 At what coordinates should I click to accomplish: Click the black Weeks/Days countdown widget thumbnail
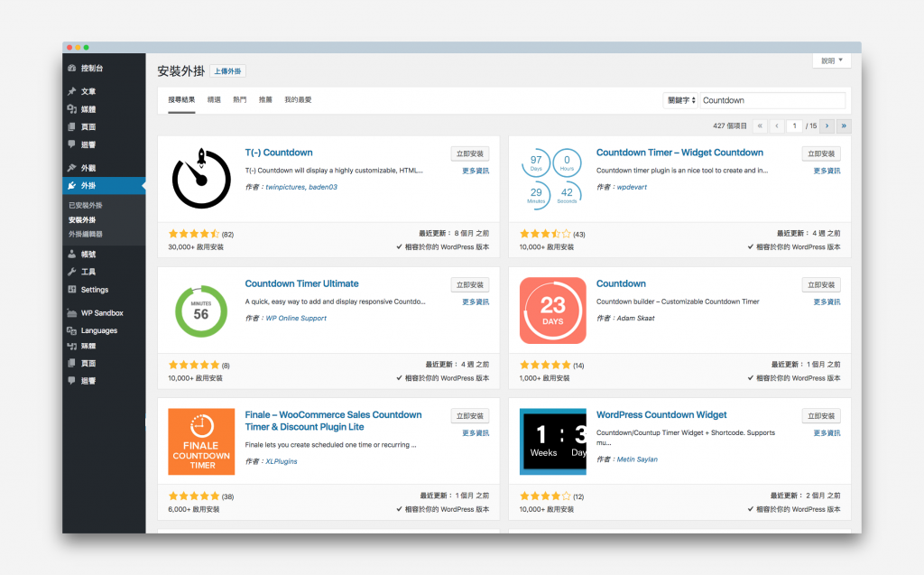[553, 441]
